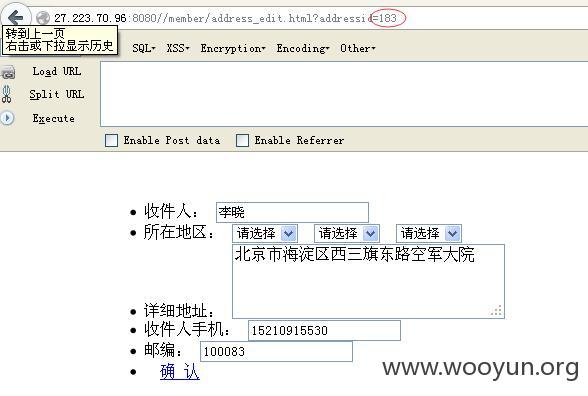This screenshot has width=588, height=396.
Task: Click the Execute button
Action: tap(54, 118)
